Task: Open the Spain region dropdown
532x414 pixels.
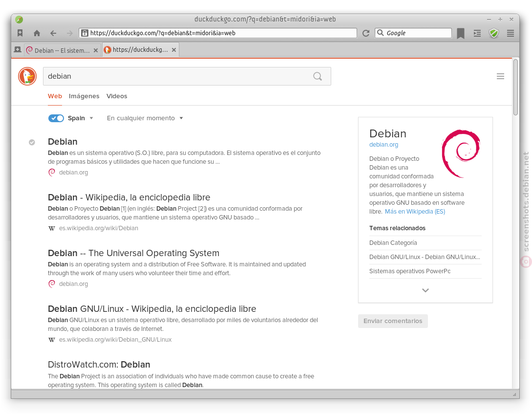Action: [81, 118]
